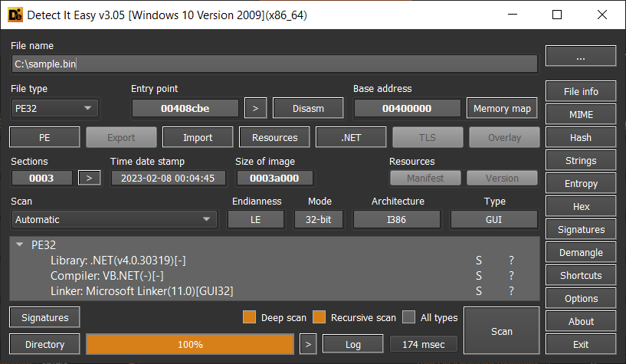Screen dimensions: 626x364
Task: Click the Endianness LE field
Action: click(255, 219)
